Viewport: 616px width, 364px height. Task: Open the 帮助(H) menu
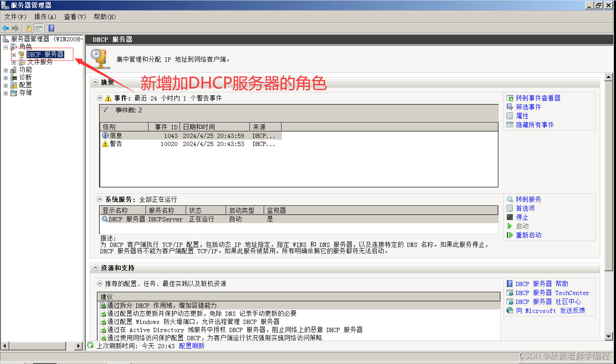point(105,17)
